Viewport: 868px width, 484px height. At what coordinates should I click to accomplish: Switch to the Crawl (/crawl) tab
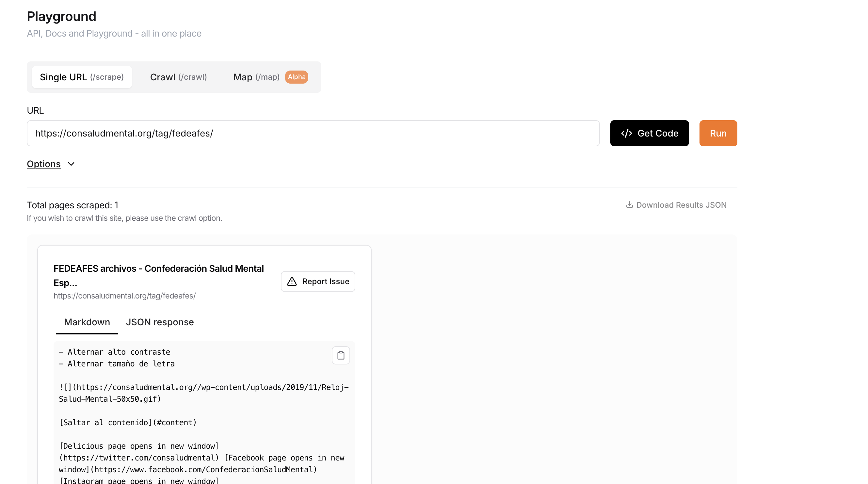pos(178,77)
